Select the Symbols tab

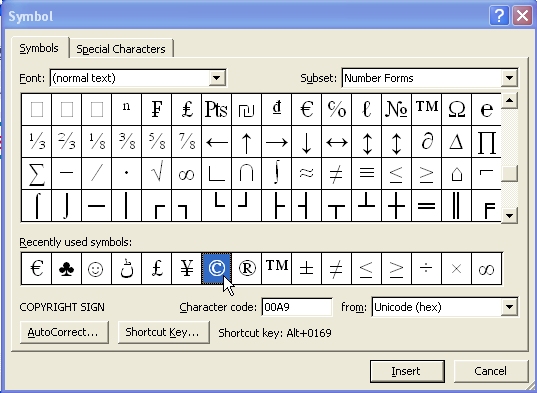[x=39, y=48]
